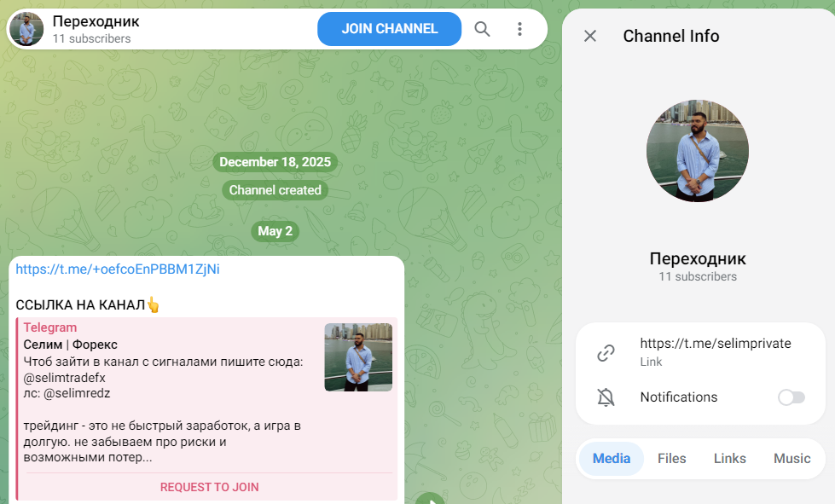The height and width of the screenshot is (504, 835).
Task: Open search in channel header
Action: pos(482,29)
